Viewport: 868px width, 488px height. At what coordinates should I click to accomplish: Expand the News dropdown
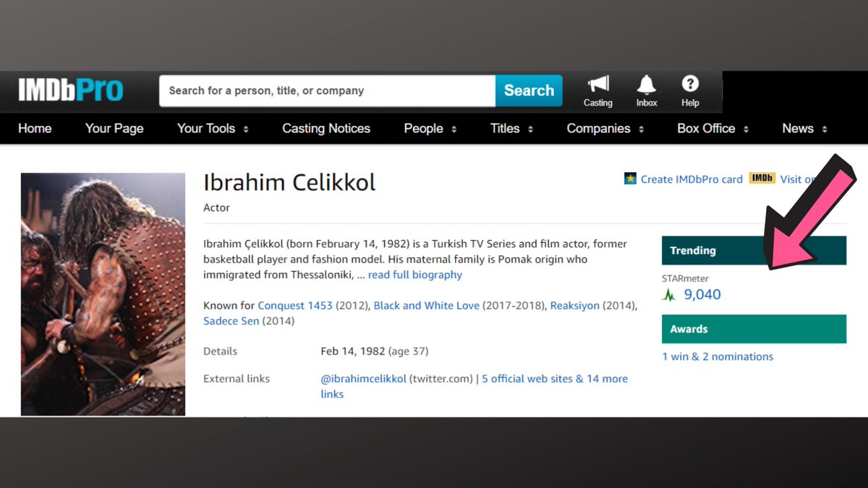point(804,128)
